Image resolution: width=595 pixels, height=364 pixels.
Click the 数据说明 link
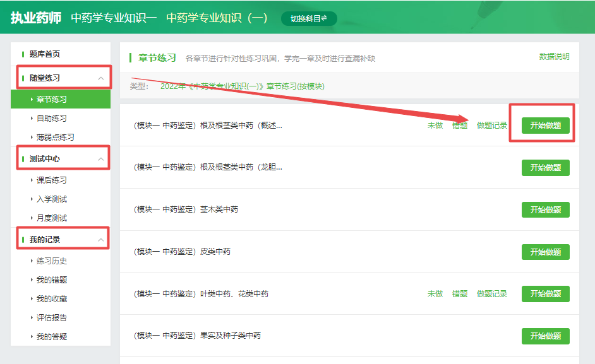coord(554,57)
